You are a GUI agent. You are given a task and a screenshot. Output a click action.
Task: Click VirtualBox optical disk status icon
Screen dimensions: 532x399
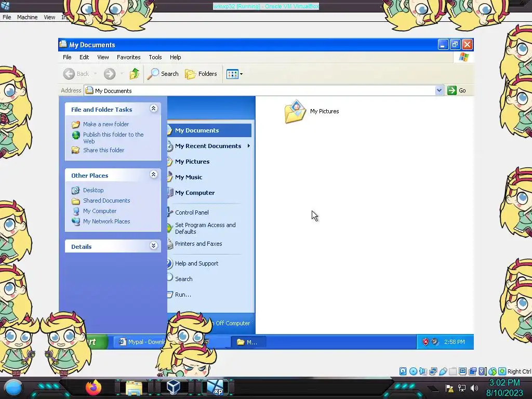click(x=413, y=371)
